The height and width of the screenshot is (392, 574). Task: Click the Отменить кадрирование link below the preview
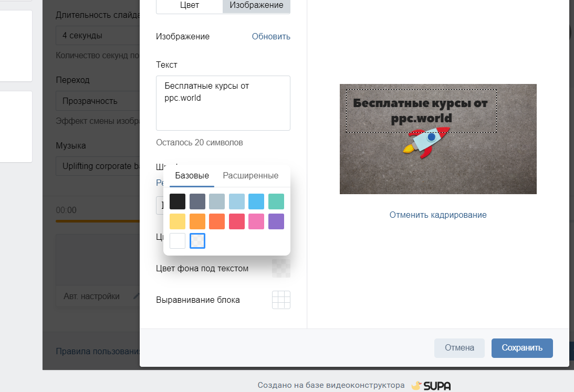click(438, 215)
